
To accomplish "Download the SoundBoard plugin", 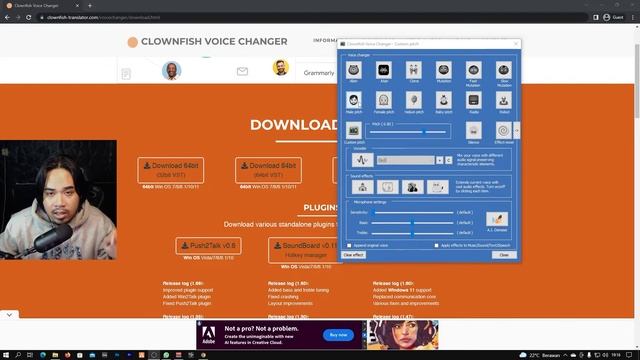I will [304, 250].
